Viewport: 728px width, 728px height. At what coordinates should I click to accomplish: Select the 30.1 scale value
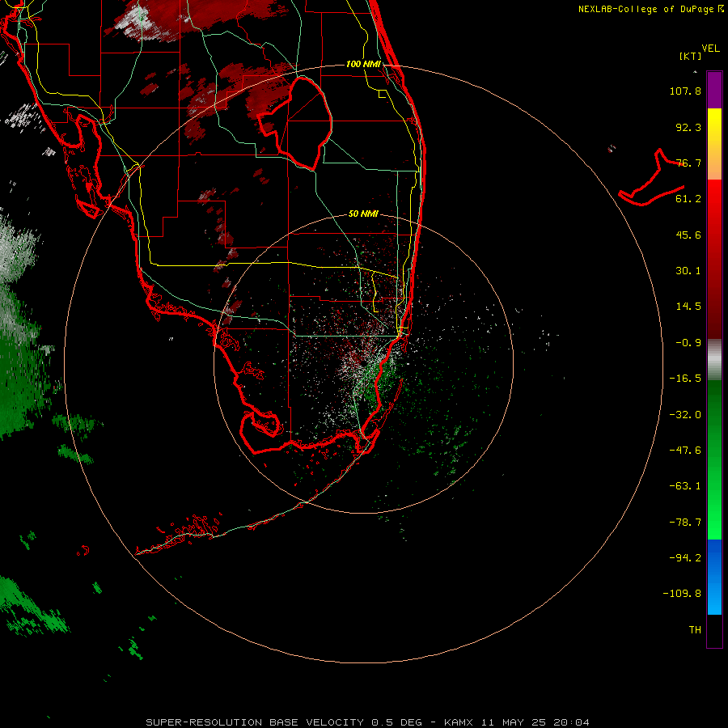[688, 271]
